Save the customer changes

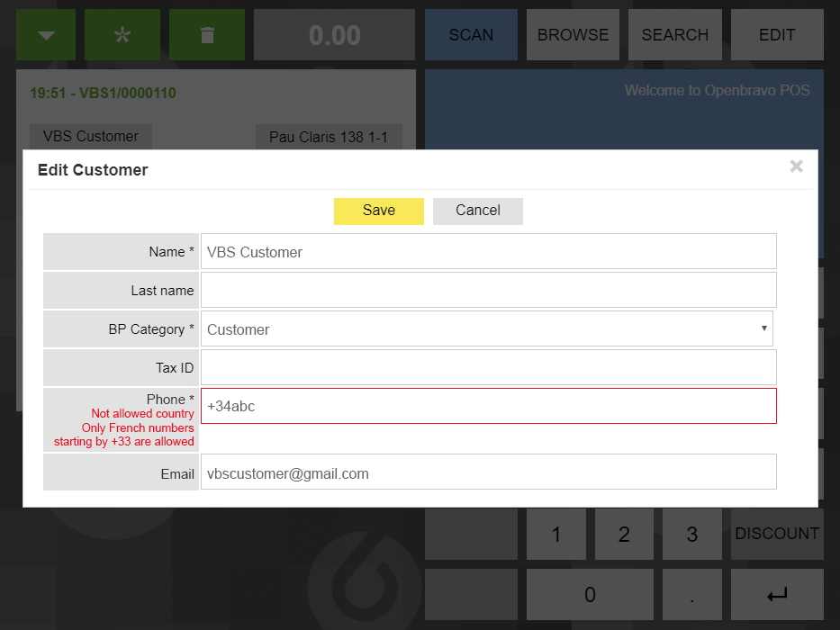379,211
